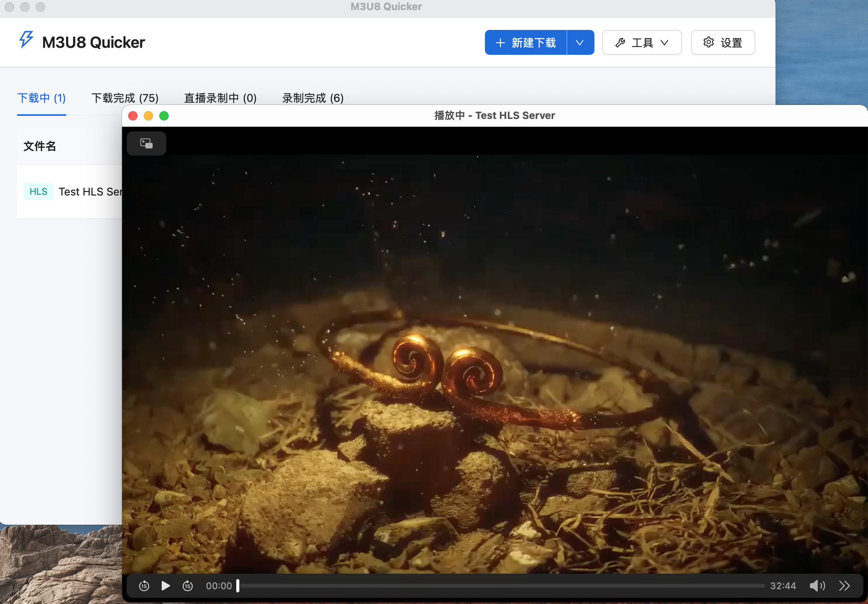The height and width of the screenshot is (604, 868).
Task: Expand the 新建下载 dropdown arrow
Action: pos(580,42)
